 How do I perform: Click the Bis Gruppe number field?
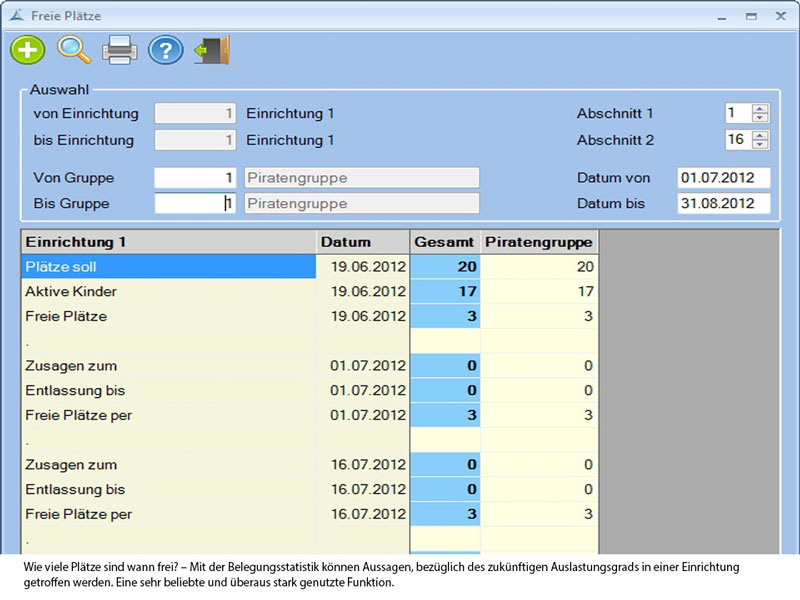point(196,204)
